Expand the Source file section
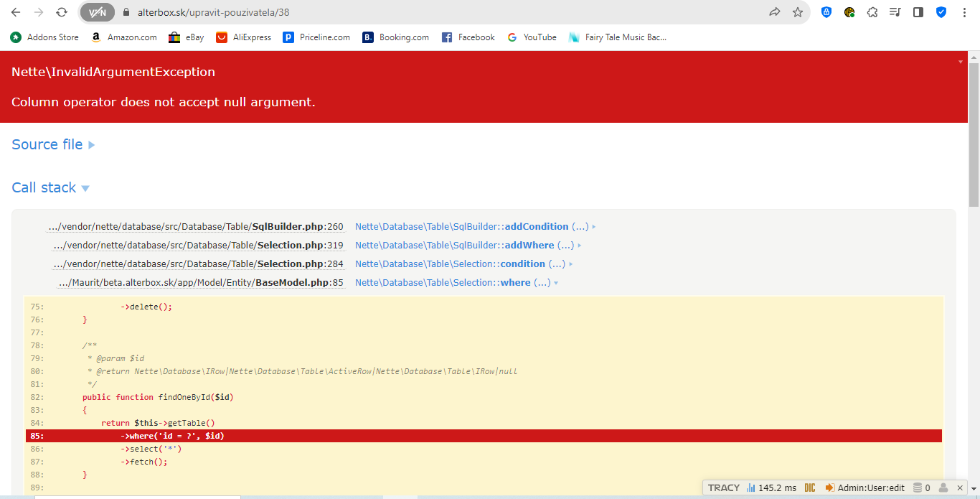 (53, 144)
